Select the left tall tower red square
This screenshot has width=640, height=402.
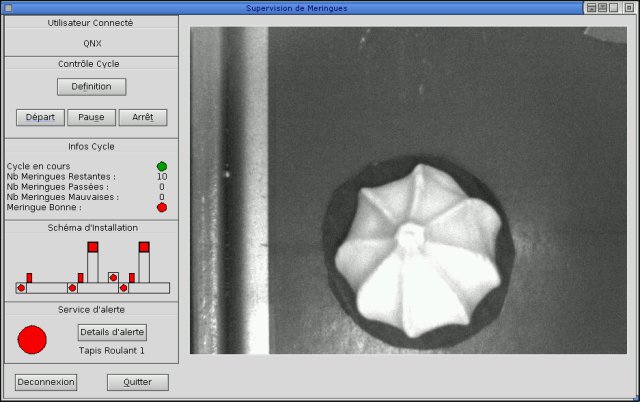coord(93,247)
